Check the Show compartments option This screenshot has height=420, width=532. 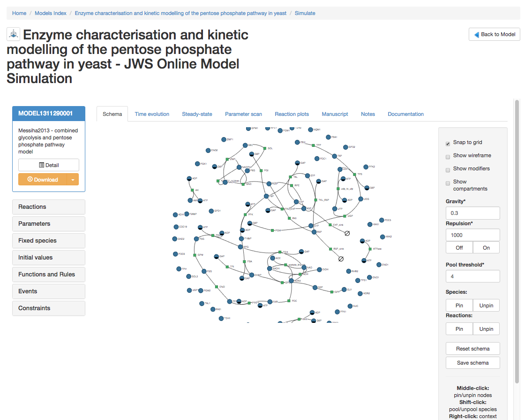448,183
